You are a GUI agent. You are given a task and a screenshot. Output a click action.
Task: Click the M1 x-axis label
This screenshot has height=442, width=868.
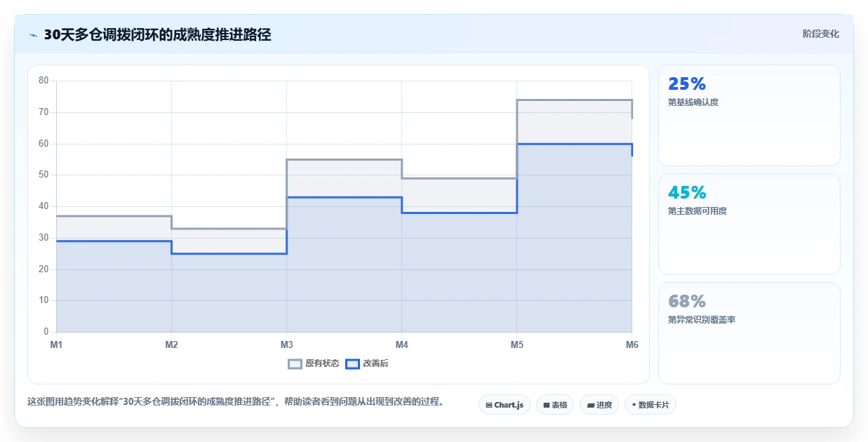(x=56, y=344)
